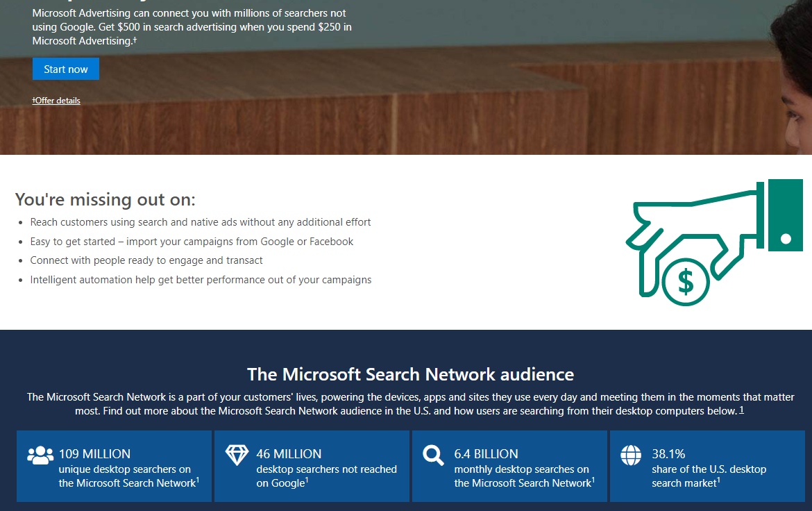Viewport: 812px width, 511px height.
Task: Click the magnifying glass icon beside 6.4 BILLION
Action: [434, 455]
